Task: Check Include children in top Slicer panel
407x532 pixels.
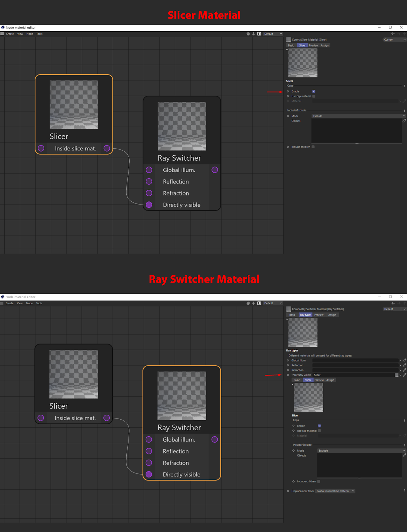Action: point(313,147)
